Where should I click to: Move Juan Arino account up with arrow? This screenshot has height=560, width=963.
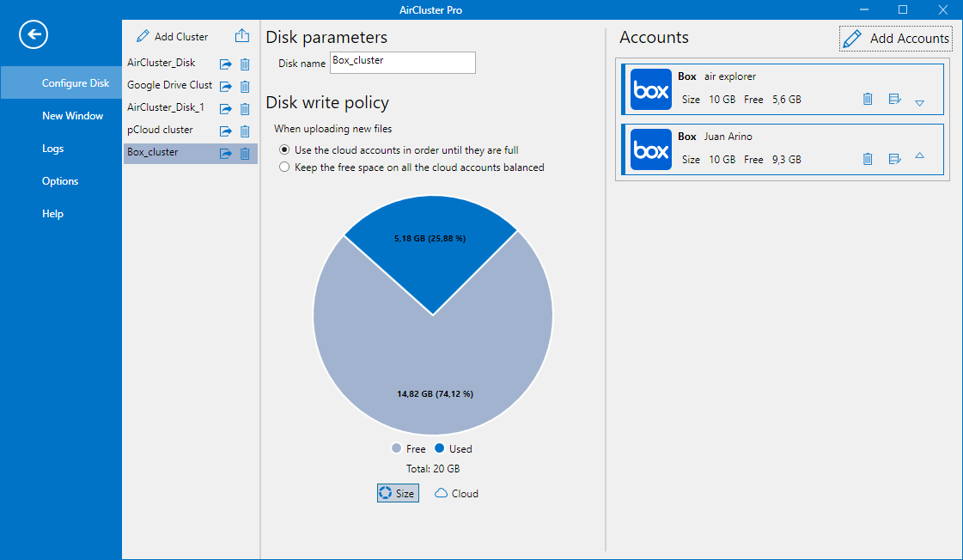pos(919,156)
